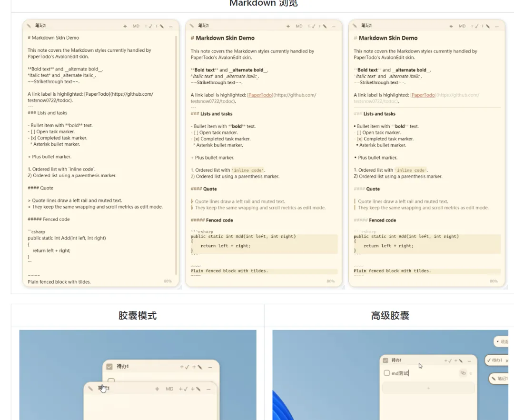Minimize the first plain-text note panel
The image size is (514, 420).
click(x=171, y=26)
